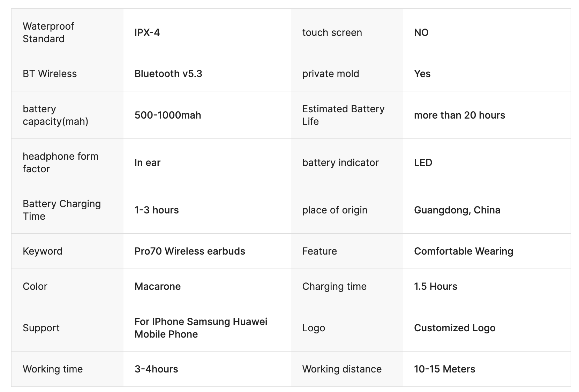The width and height of the screenshot is (579, 392).
Task: Click the '1-3 hours' charging value
Action: (x=157, y=210)
